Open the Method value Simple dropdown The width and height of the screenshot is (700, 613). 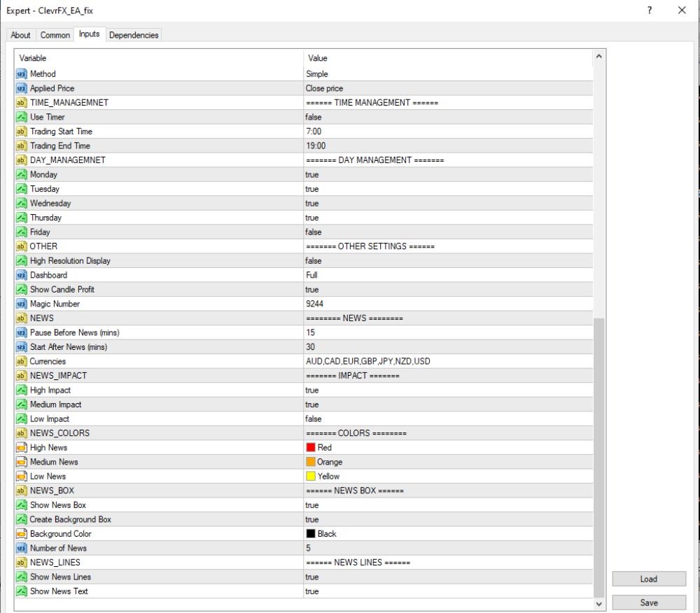(448, 74)
